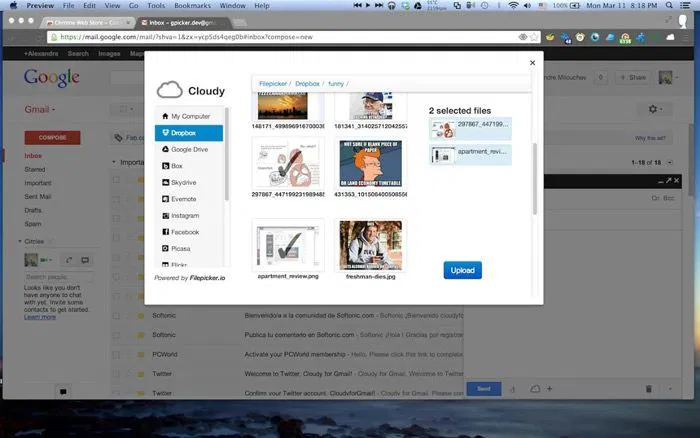Open the Window menu

(x=233, y=5)
